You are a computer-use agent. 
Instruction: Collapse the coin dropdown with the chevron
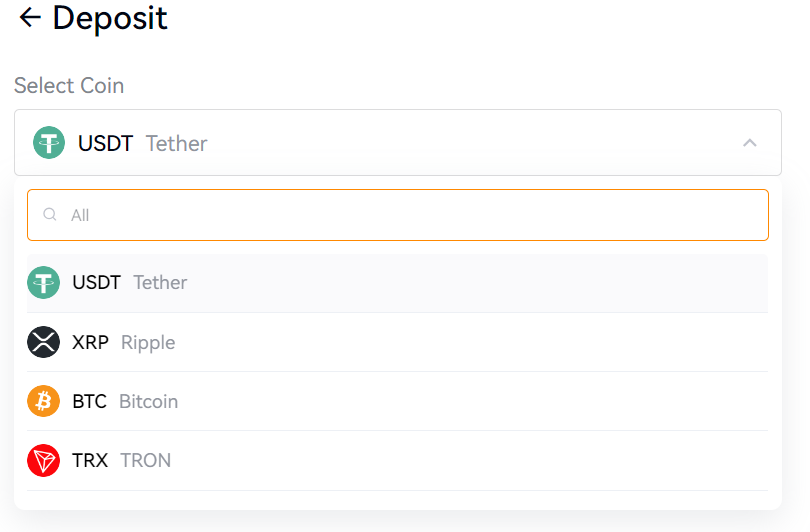[x=750, y=143]
